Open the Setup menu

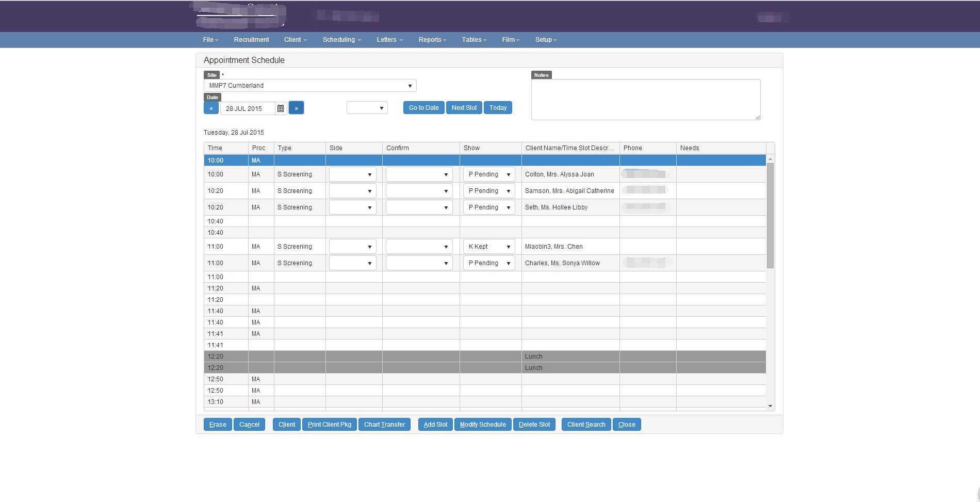tap(546, 40)
